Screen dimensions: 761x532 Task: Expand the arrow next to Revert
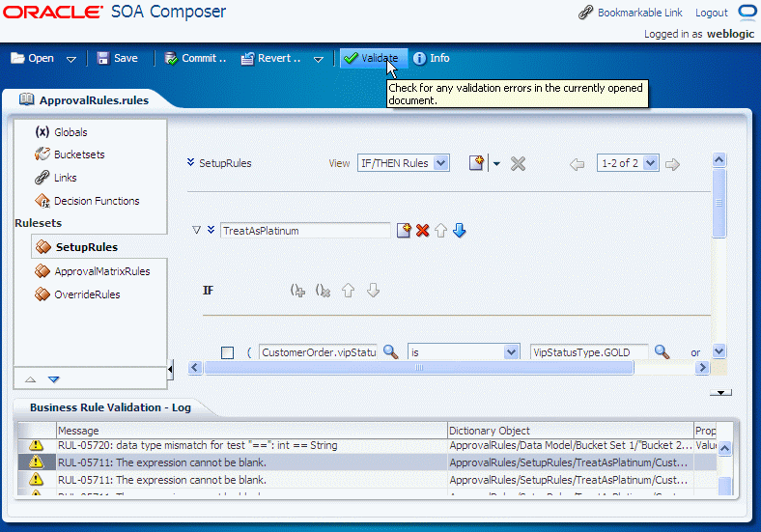(319, 59)
